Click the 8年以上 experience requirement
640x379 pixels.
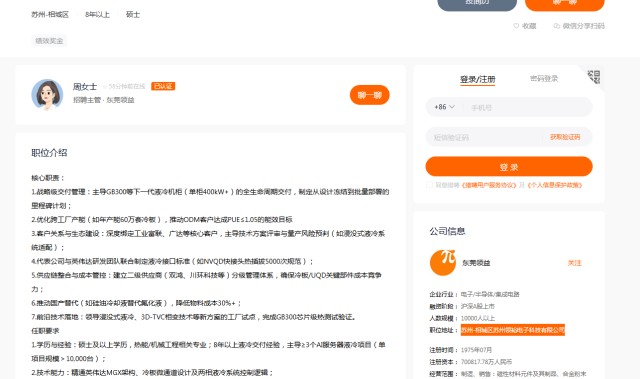[97, 14]
